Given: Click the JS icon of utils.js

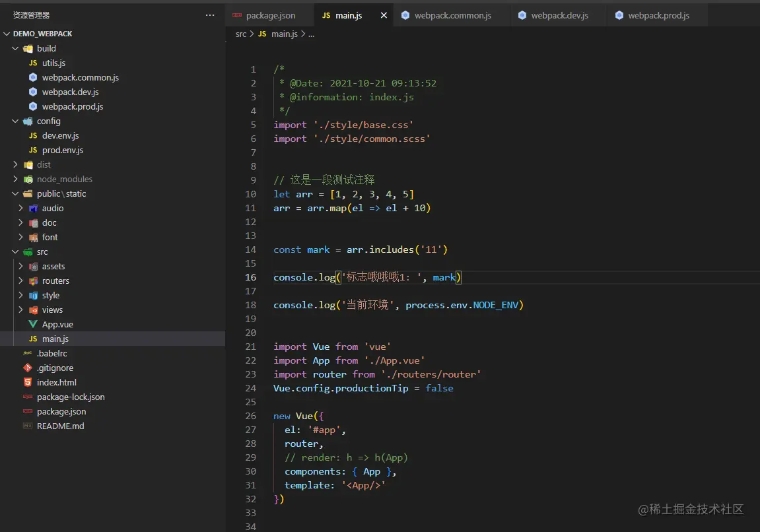Looking at the screenshot, I should point(33,63).
